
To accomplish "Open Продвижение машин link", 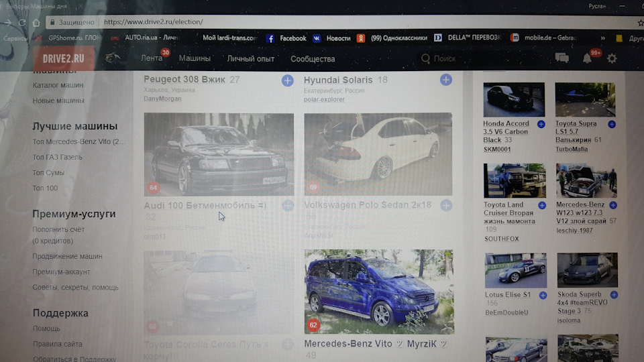I will pos(67,256).
